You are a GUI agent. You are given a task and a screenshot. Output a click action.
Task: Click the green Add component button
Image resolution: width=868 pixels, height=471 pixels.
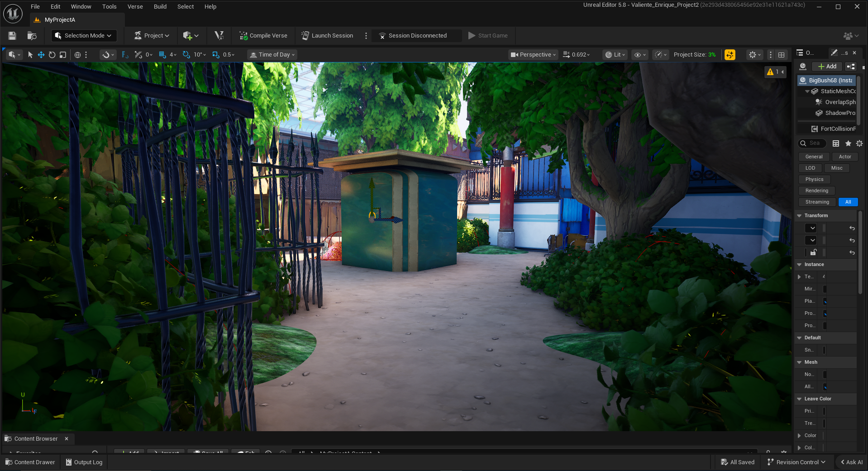[x=827, y=67]
